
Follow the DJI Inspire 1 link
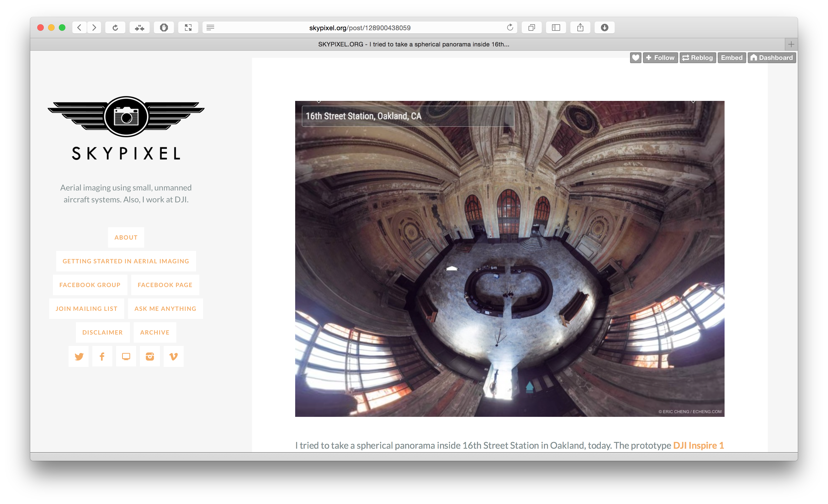pyautogui.click(x=698, y=445)
